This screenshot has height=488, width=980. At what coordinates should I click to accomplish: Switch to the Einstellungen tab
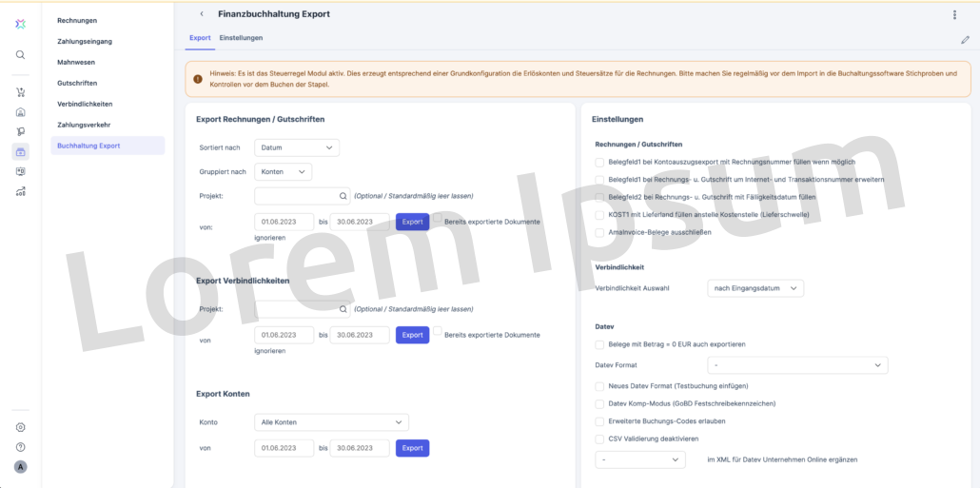point(241,38)
